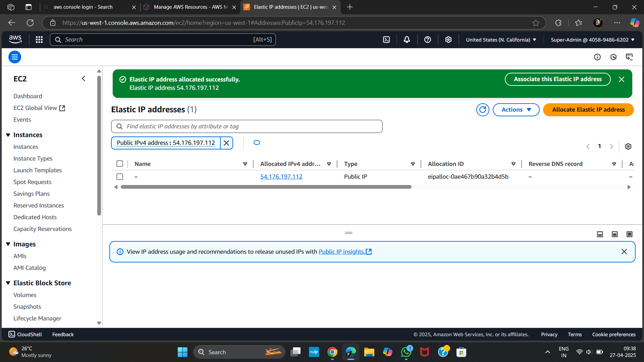
Task: Open Snapshots in sidebar
Action: tap(27, 307)
